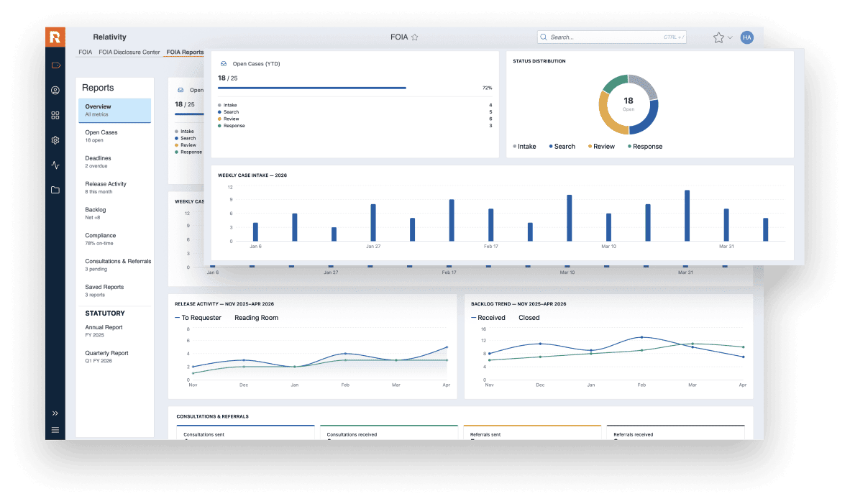Toggle To Requester series legend
The width and height of the screenshot is (850, 504).
[x=198, y=318]
